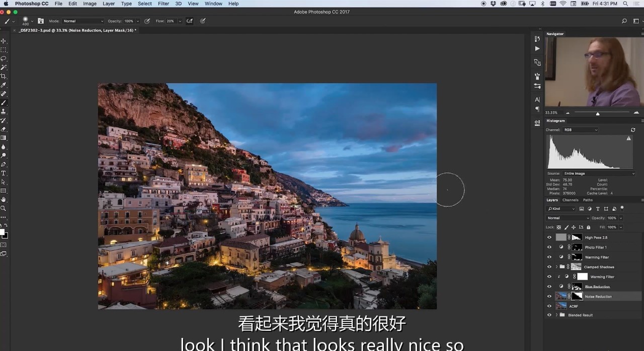Select the Eyedropper tool
Viewport: 644px width, 351px height.
click(x=4, y=85)
